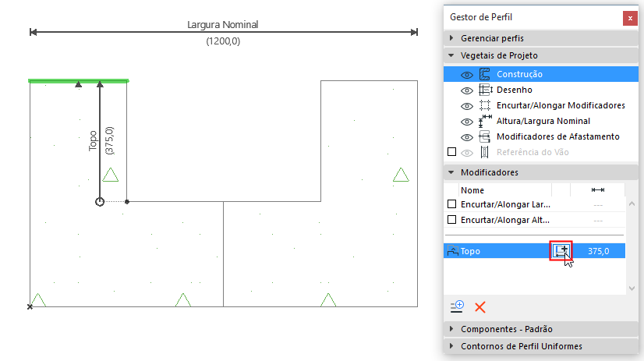Click the red delete modifier icon
Screen dimensions: 644x361
pyautogui.click(x=479, y=307)
